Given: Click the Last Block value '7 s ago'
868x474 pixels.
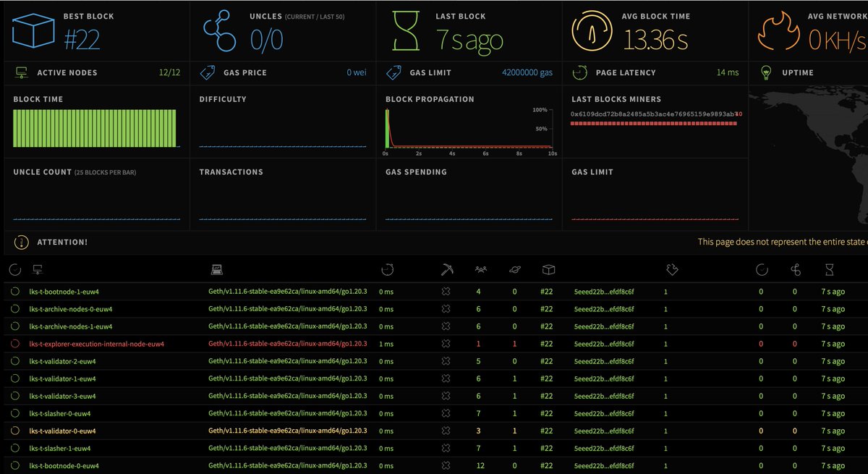Looking at the screenshot, I should point(469,41).
